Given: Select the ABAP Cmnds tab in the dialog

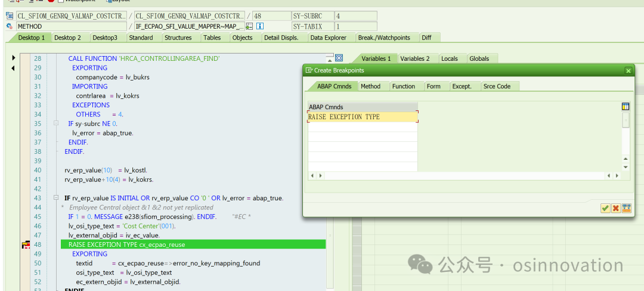Looking at the screenshot, I should pyautogui.click(x=335, y=86).
